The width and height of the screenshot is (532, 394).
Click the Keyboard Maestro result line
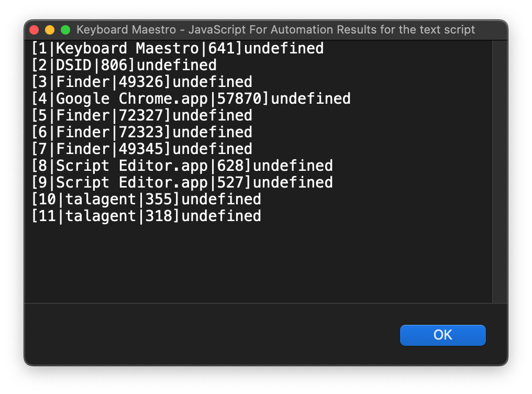tap(177, 49)
